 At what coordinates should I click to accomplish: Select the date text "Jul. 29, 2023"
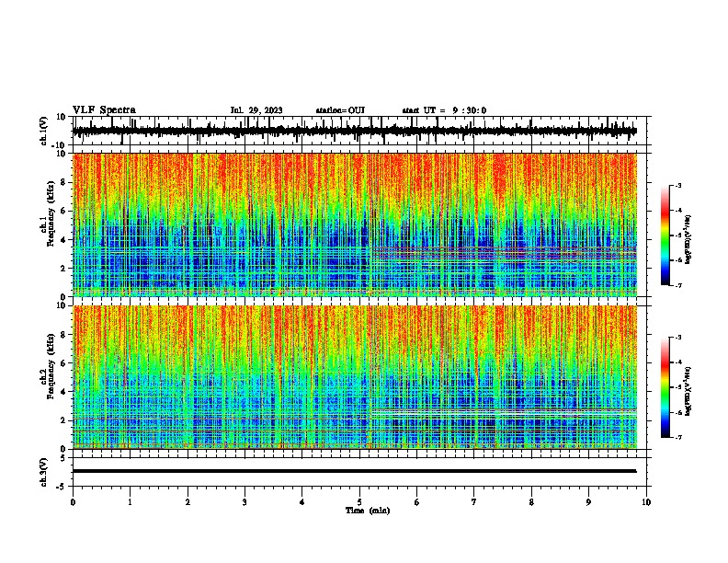point(256,110)
